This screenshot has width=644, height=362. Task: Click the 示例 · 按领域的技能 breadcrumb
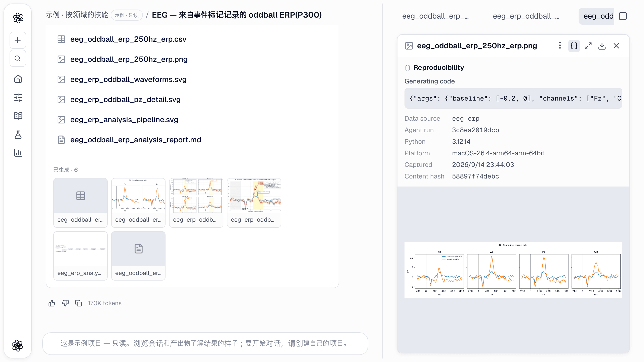[x=77, y=15]
